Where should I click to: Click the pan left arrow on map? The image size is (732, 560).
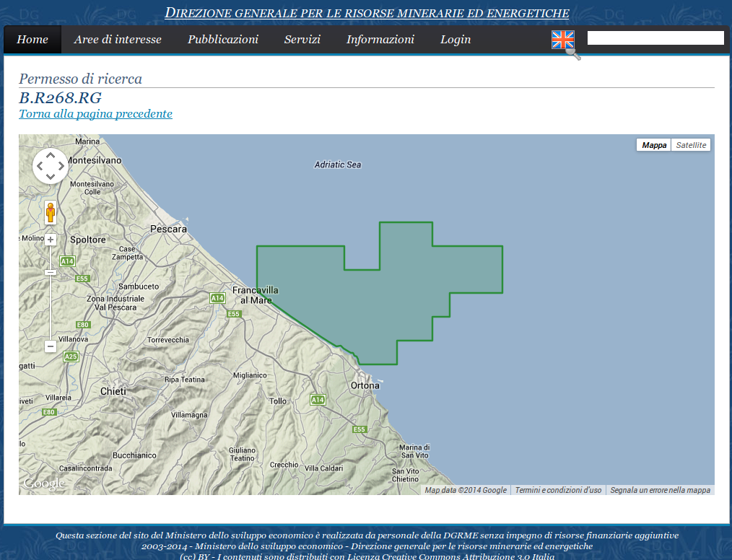(x=40, y=166)
